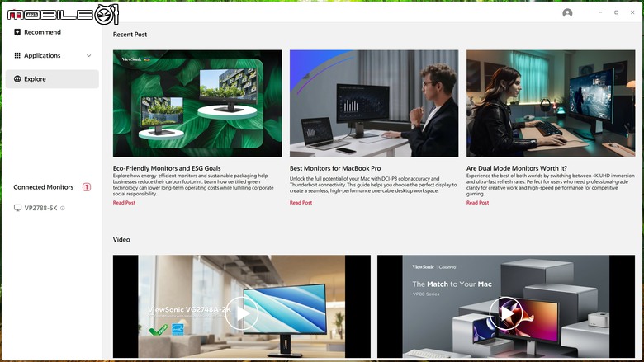Minimize the application window
Screen dimensions: 644x362
click(600, 12)
